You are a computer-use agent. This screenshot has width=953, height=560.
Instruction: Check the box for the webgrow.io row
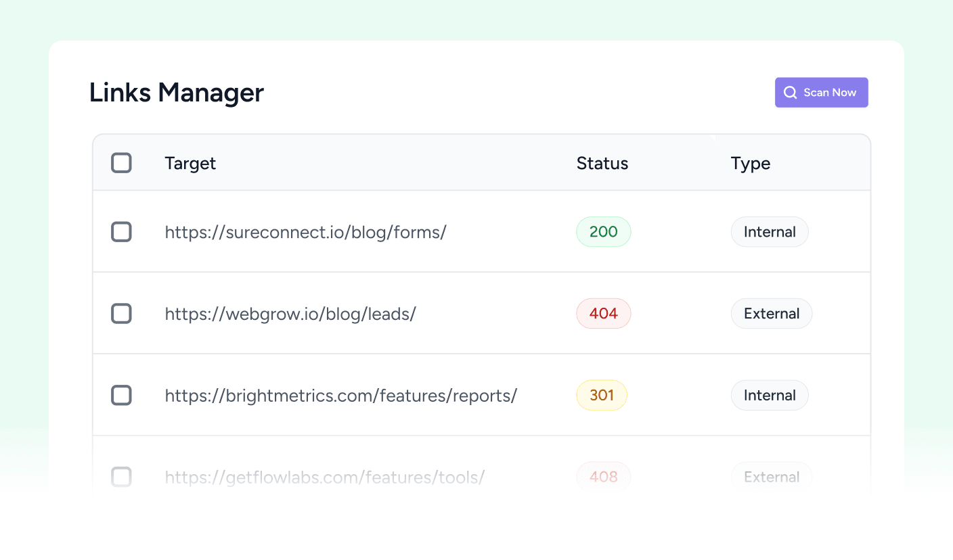(121, 313)
